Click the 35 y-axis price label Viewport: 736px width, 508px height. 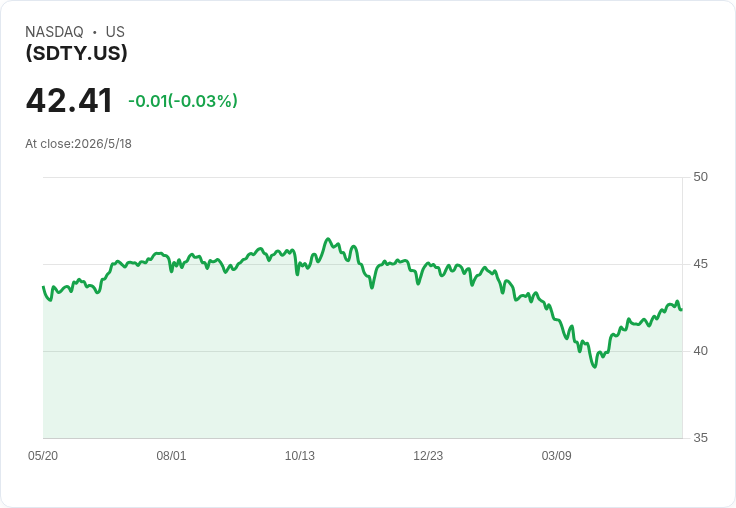point(700,438)
